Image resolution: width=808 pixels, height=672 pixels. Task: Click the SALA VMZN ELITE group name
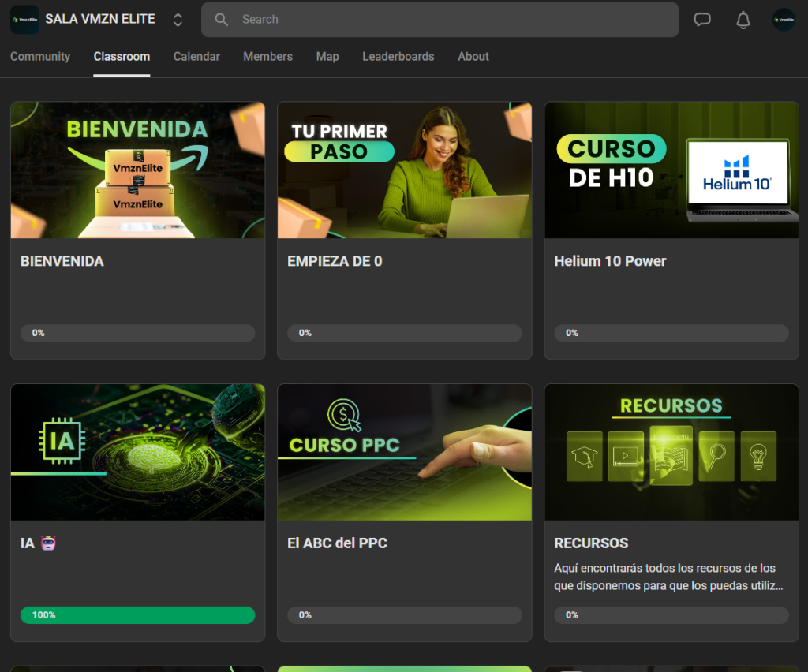click(100, 19)
